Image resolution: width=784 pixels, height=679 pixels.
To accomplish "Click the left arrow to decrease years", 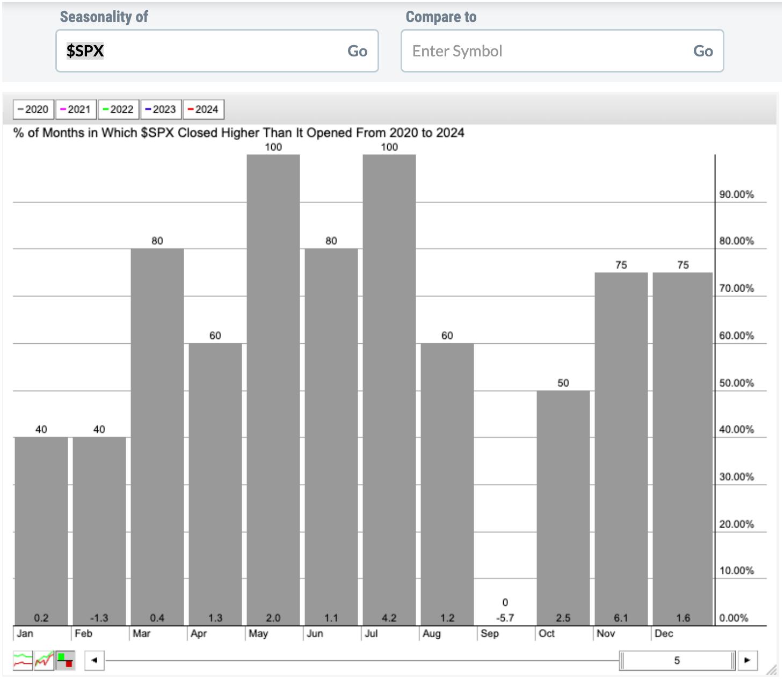I will [95, 660].
